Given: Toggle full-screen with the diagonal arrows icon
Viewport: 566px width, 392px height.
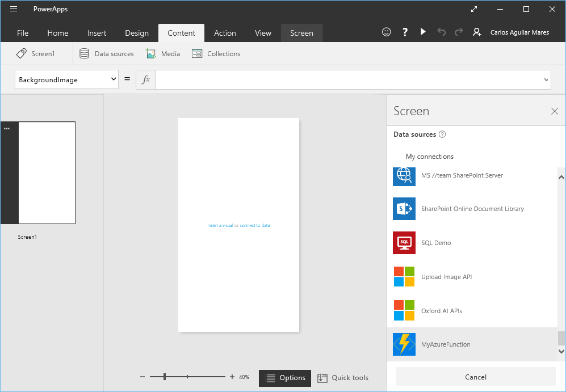Looking at the screenshot, I should tap(474, 10).
